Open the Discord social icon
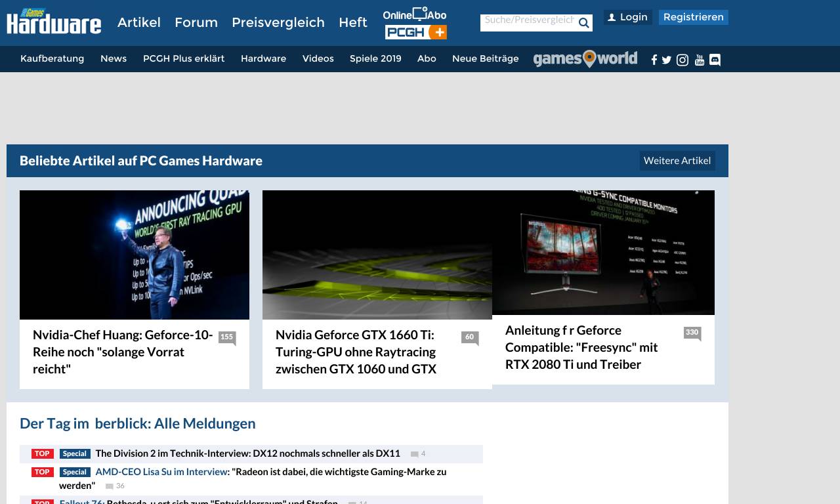This screenshot has width=840, height=504. (x=715, y=60)
